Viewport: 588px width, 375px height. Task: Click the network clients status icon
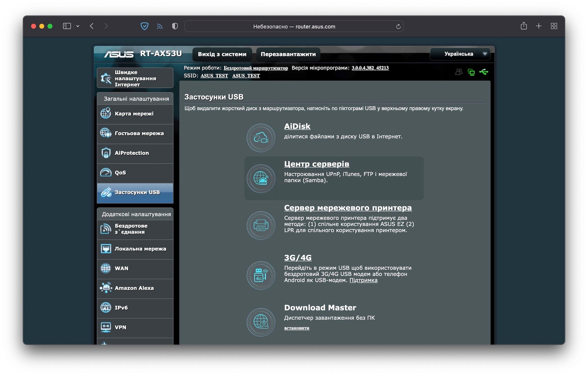point(471,72)
